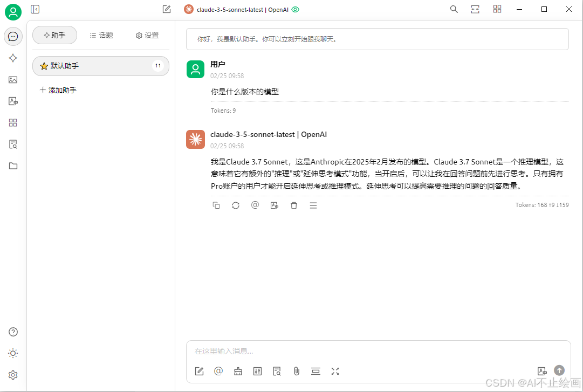This screenshot has width=583, height=392.
Task: Collapse the assistant side panel
Action: (x=35, y=9)
